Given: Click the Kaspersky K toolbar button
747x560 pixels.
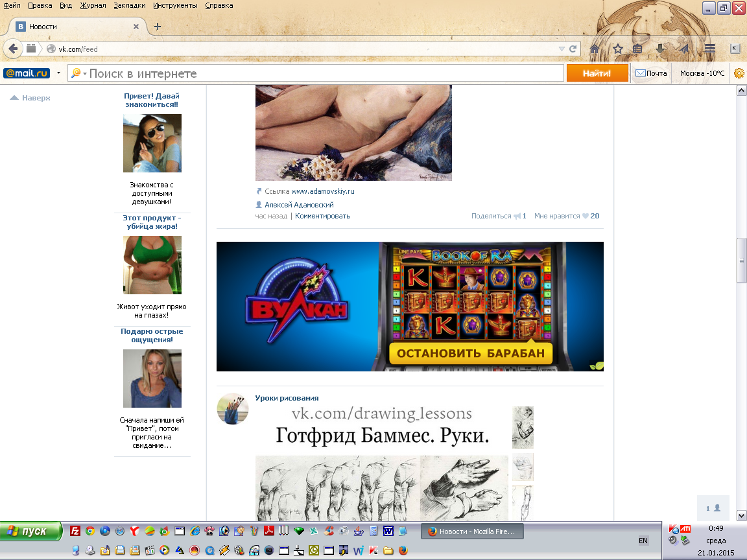Looking at the screenshot, I should point(734,49).
